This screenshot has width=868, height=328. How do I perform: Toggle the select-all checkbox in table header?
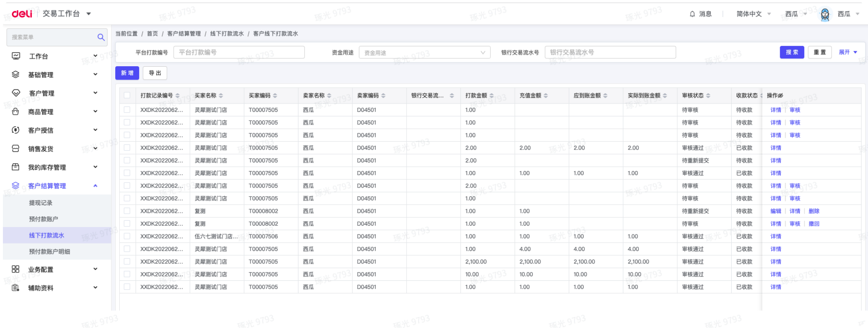127,95
